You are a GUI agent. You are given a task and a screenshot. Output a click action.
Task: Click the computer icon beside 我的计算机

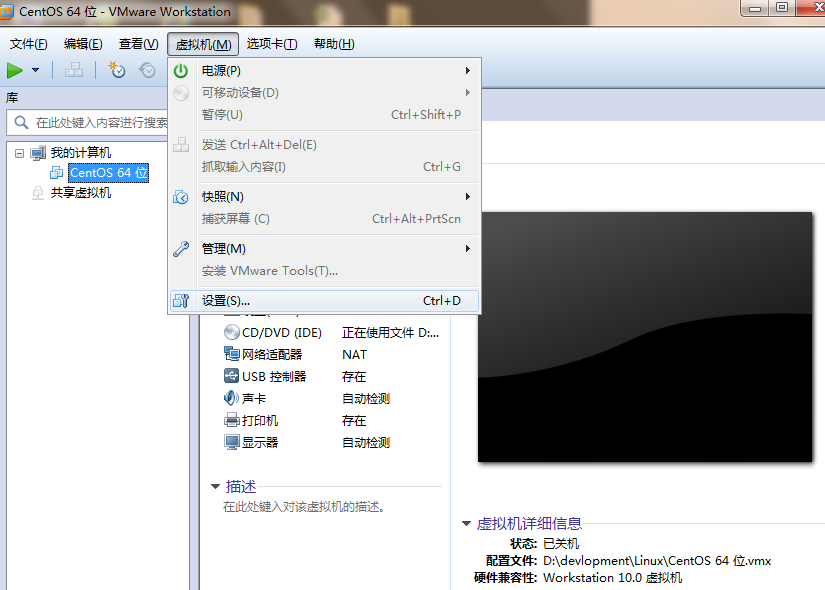[38, 153]
